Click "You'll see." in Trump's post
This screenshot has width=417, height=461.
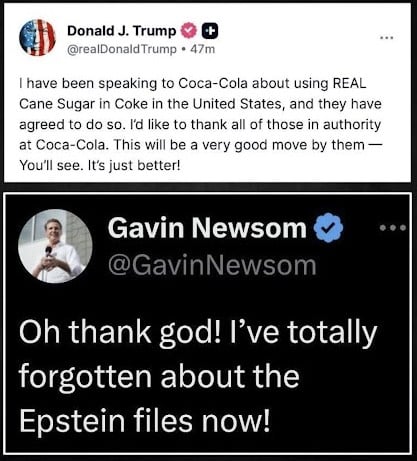50,165
